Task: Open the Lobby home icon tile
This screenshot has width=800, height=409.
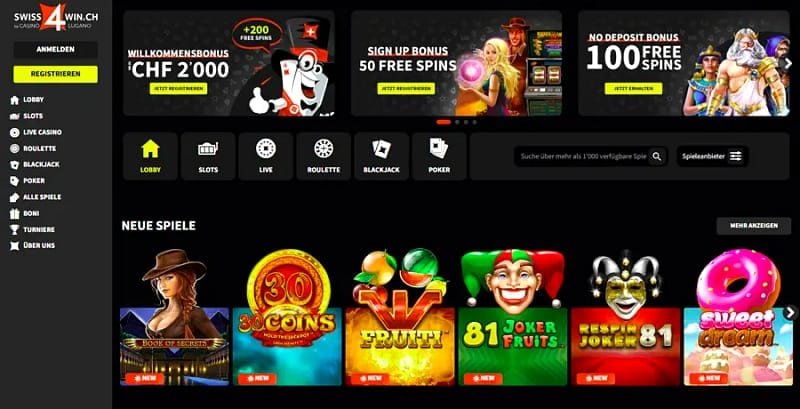Action: pos(150,156)
